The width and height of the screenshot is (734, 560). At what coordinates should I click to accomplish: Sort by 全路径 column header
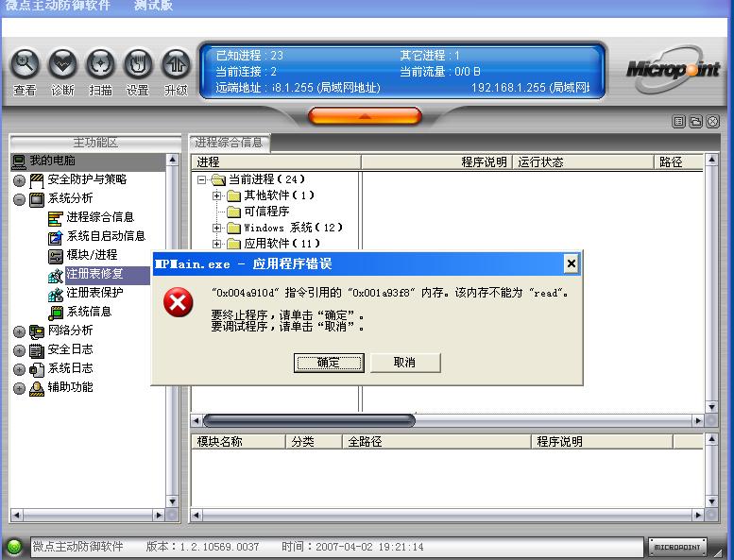coord(436,442)
